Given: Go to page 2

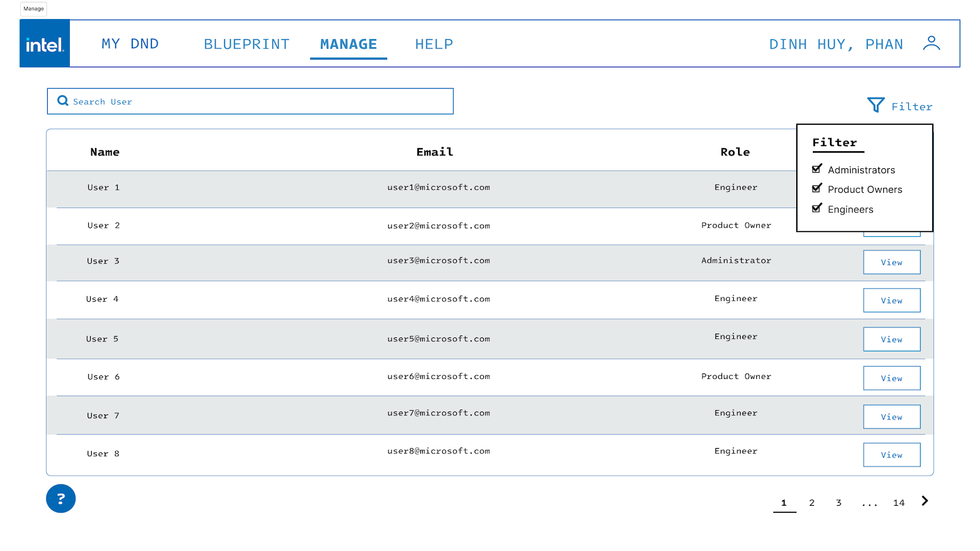Looking at the screenshot, I should (x=812, y=503).
